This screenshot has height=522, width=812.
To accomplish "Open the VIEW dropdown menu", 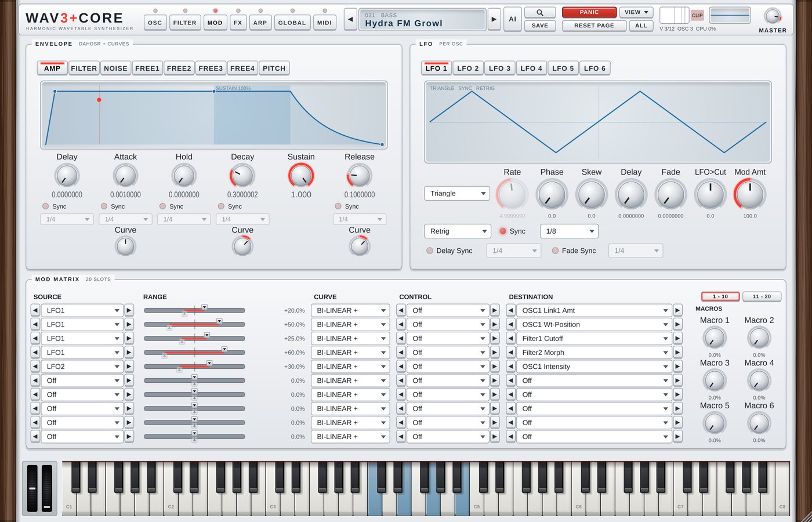I will [x=636, y=12].
